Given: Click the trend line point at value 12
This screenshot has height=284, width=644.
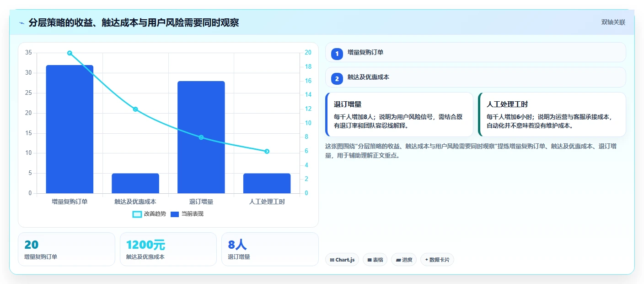Looking at the screenshot, I should point(135,109).
